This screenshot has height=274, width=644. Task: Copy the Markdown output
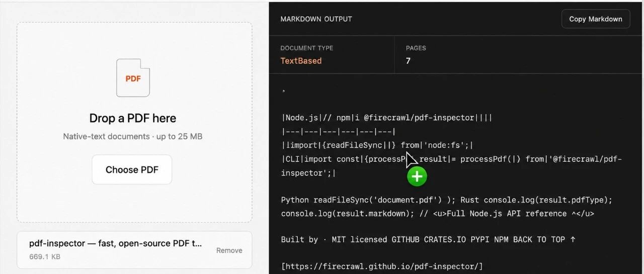coord(596,19)
